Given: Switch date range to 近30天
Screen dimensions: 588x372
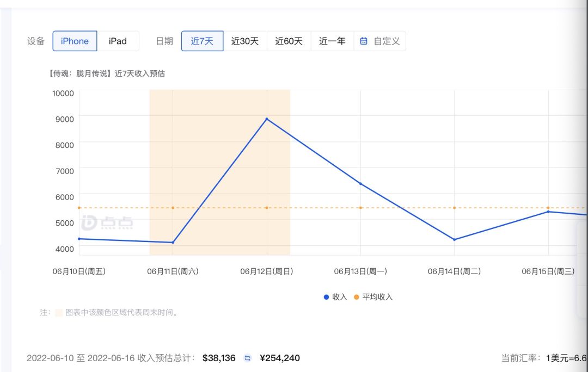Looking at the screenshot, I should (x=245, y=41).
